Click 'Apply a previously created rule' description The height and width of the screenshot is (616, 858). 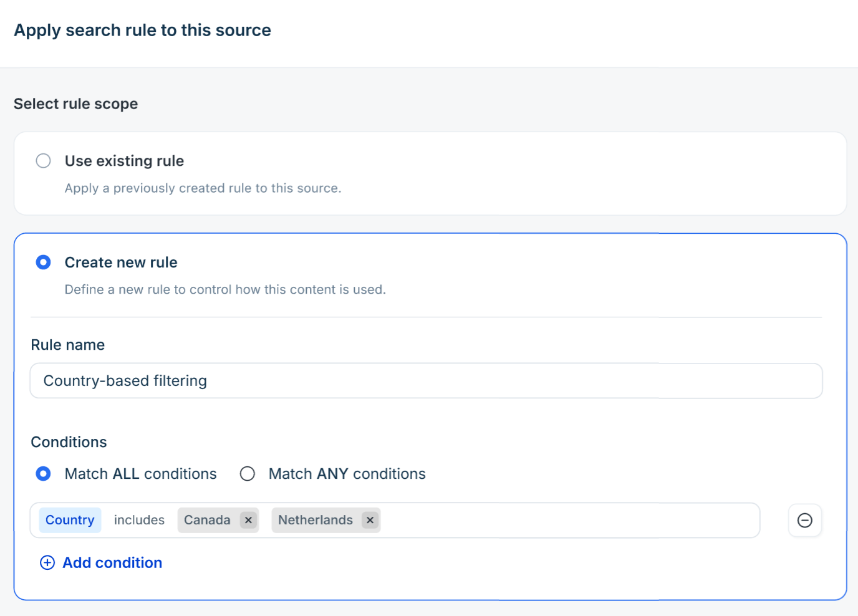point(203,188)
